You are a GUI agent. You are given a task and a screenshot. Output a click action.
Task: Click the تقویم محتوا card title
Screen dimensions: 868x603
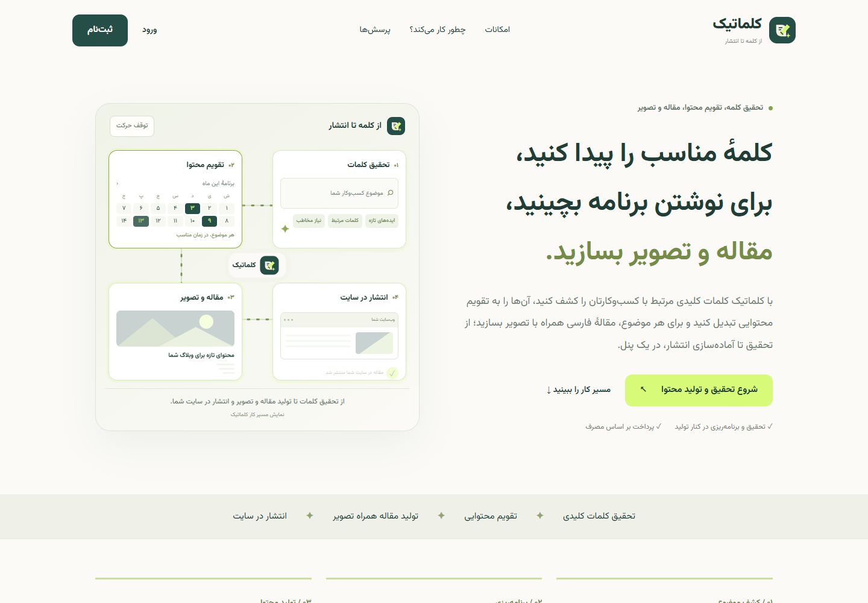pos(205,165)
